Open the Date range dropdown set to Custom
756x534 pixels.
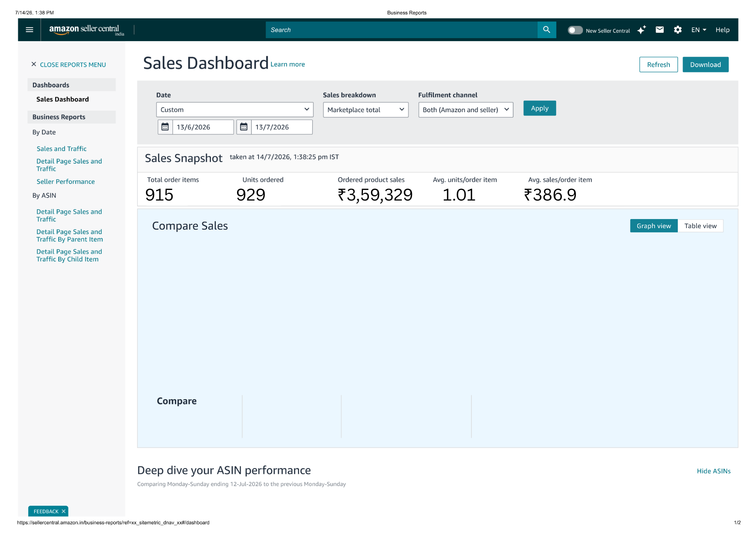[235, 110]
